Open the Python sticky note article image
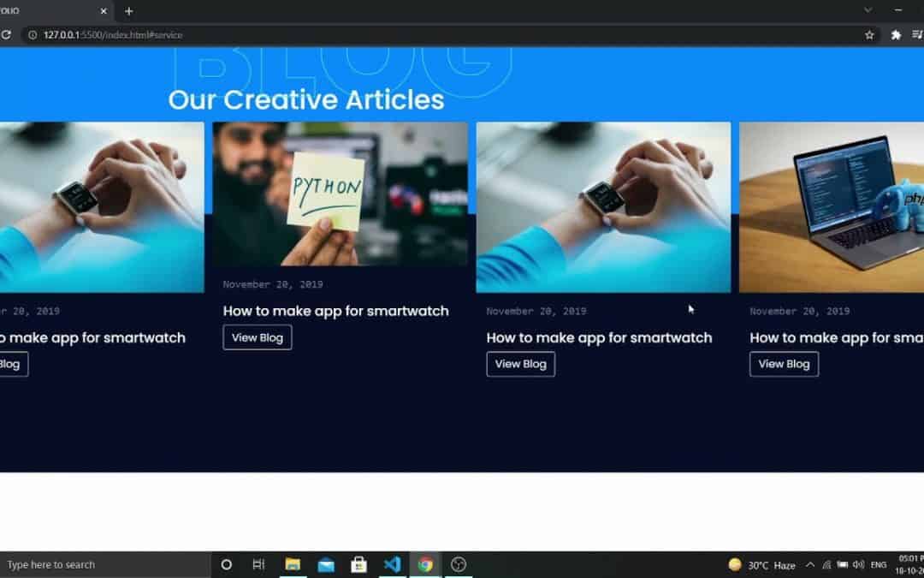Screen dimensions: 924x578 [x=340, y=194]
